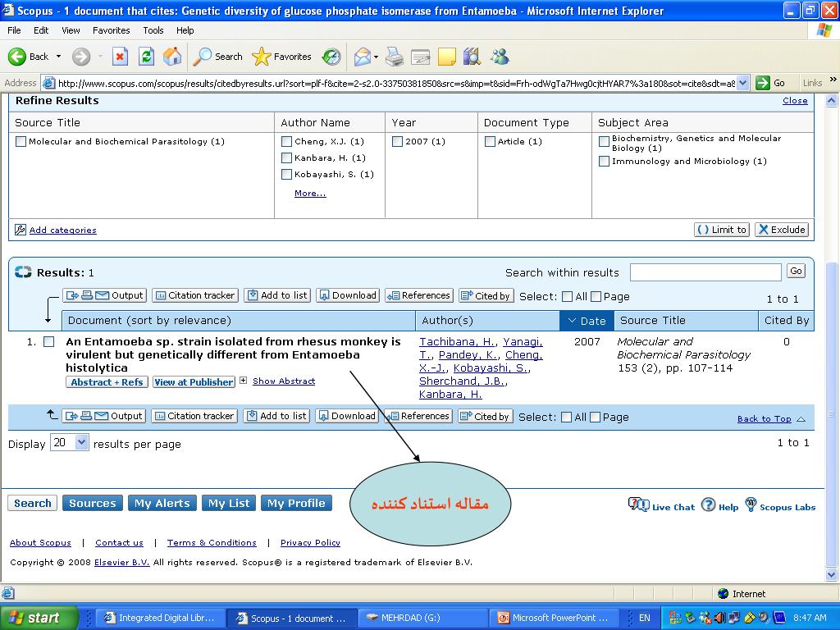Tick the Article document type checkbox

491,141
